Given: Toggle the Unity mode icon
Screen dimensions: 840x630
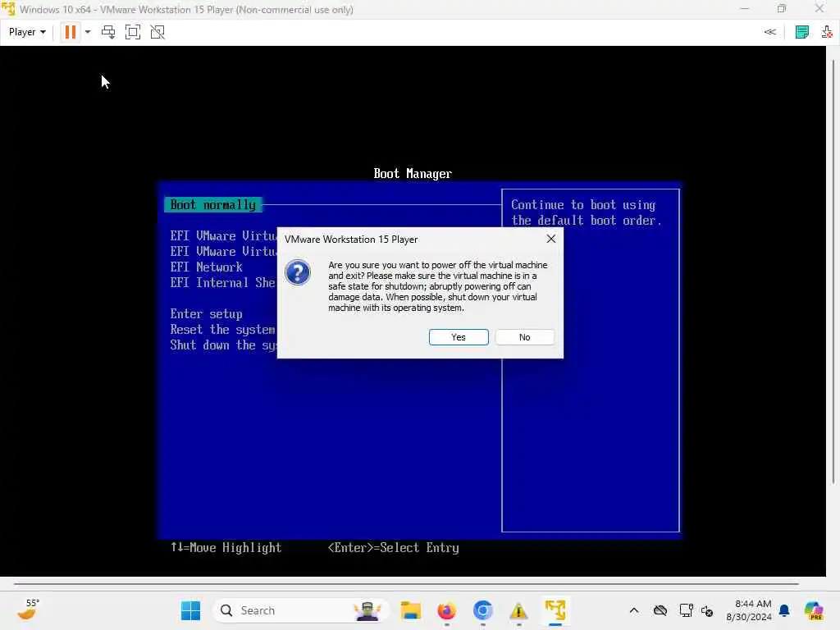Looking at the screenshot, I should click(157, 32).
